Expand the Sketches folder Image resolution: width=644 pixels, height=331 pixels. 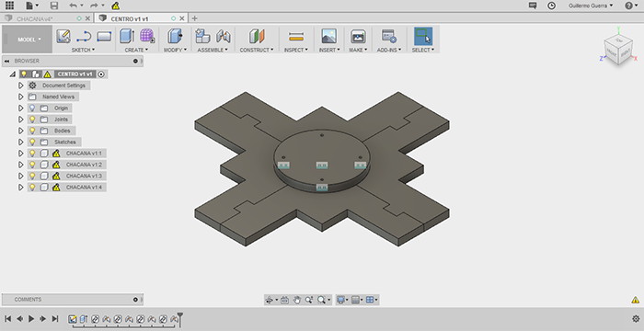[20, 142]
